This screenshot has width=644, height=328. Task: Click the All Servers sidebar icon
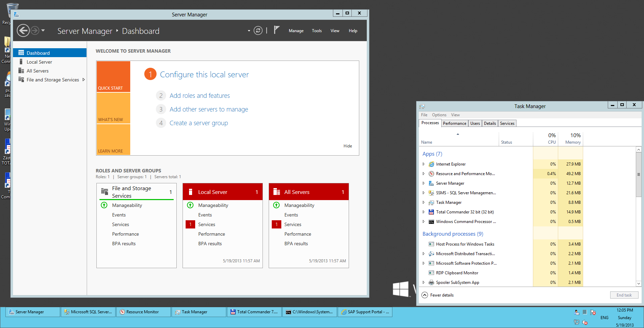click(x=21, y=71)
